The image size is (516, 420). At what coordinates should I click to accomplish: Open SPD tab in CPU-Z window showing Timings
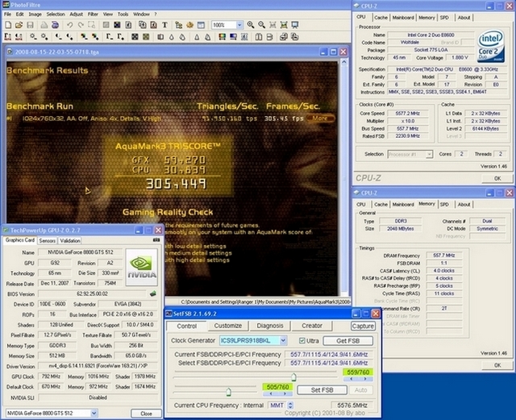(444, 205)
